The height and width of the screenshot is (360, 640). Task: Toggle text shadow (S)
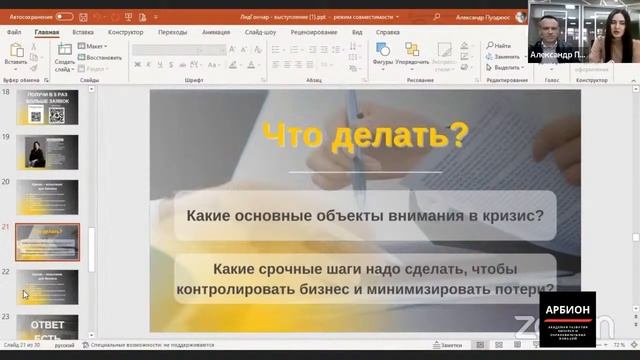click(171, 65)
